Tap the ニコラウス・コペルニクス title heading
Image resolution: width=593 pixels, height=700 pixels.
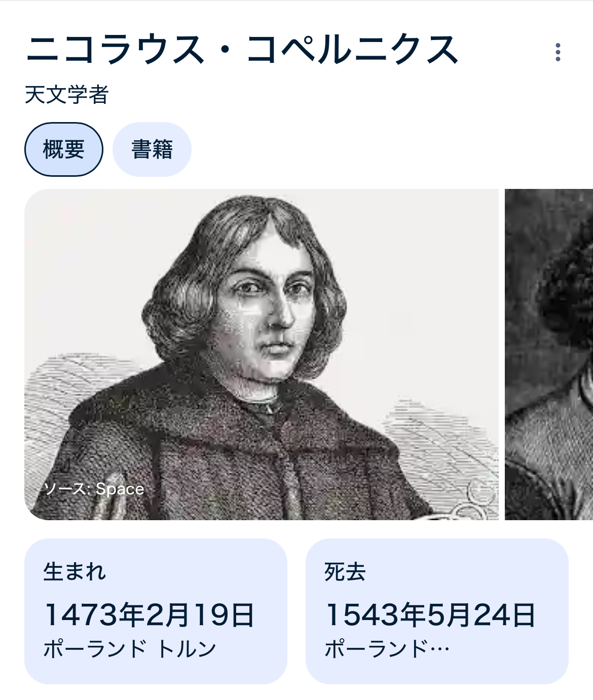click(242, 50)
